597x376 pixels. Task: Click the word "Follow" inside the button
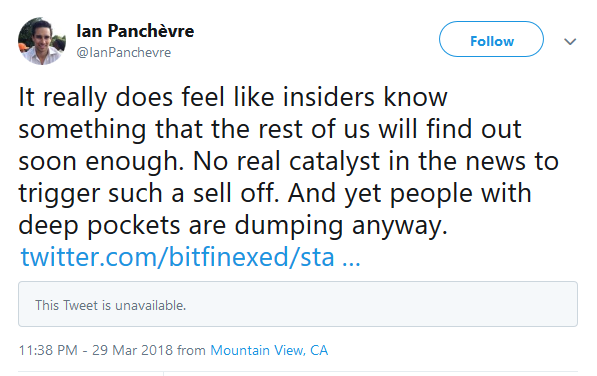coord(492,41)
